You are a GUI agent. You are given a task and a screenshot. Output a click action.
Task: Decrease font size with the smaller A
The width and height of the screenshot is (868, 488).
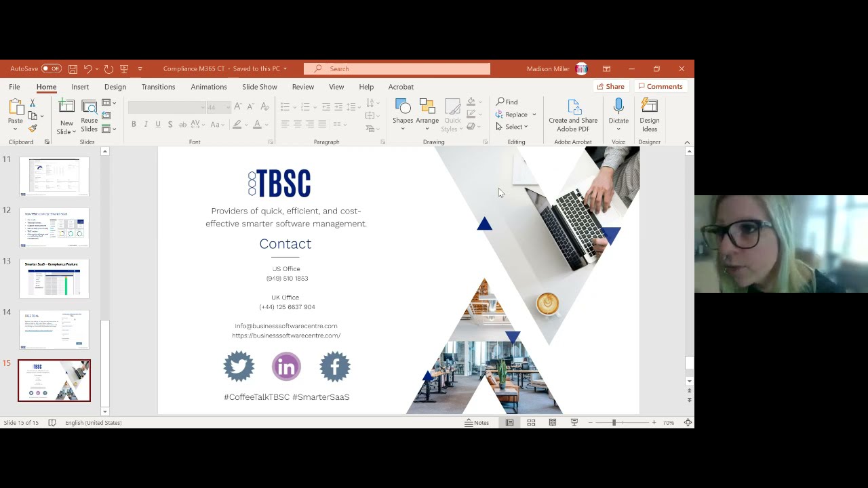[x=250, y=107]
